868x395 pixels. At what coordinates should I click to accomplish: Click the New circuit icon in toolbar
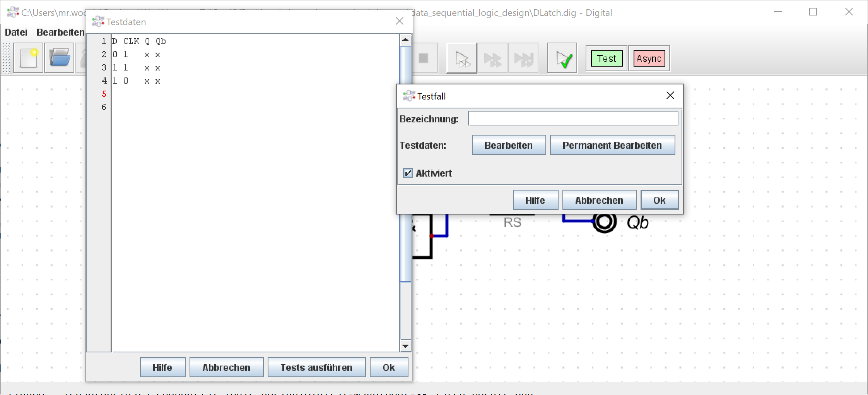coord(28,58)
